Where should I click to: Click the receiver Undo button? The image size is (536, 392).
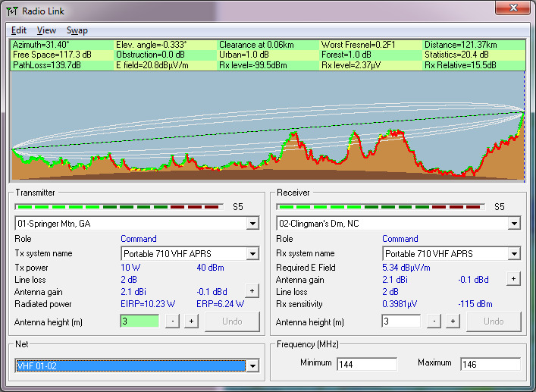click(x=494, y=321)
